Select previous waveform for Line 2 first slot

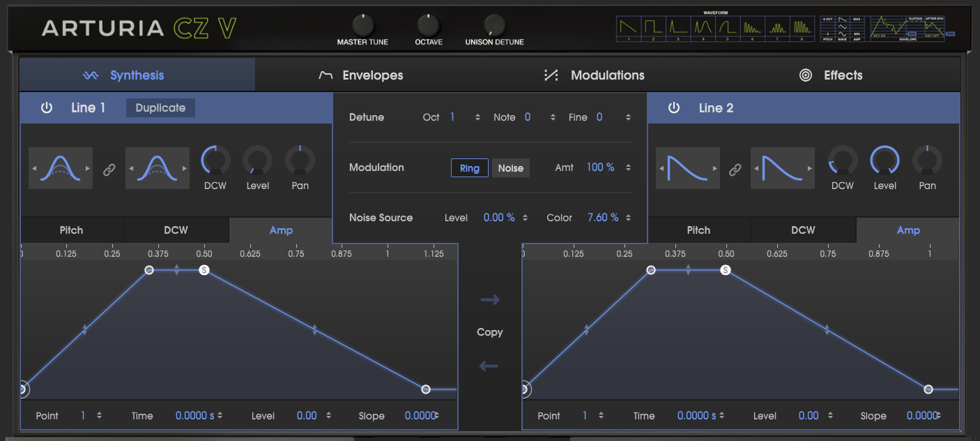coord(661,169)
